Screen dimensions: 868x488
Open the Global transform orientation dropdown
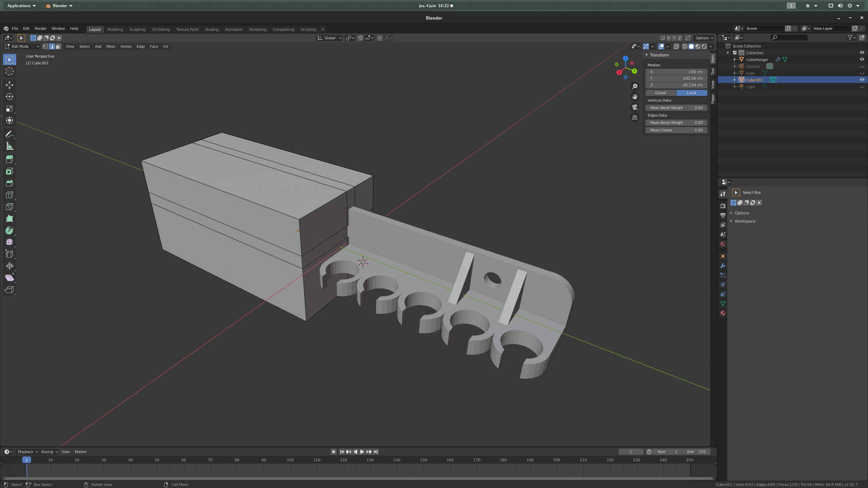click(x=330, y=38)
